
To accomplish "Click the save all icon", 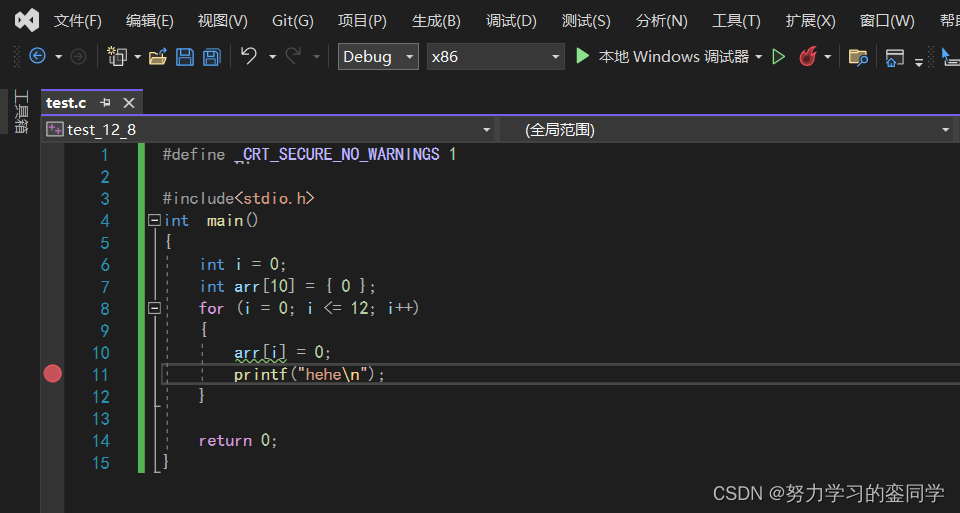I will [212, 57].
